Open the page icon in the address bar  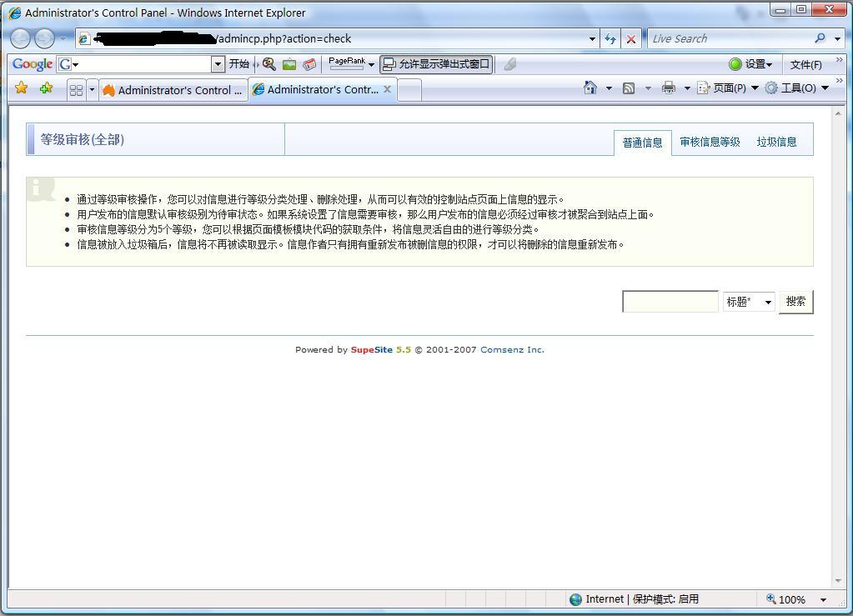pos(83,38)
